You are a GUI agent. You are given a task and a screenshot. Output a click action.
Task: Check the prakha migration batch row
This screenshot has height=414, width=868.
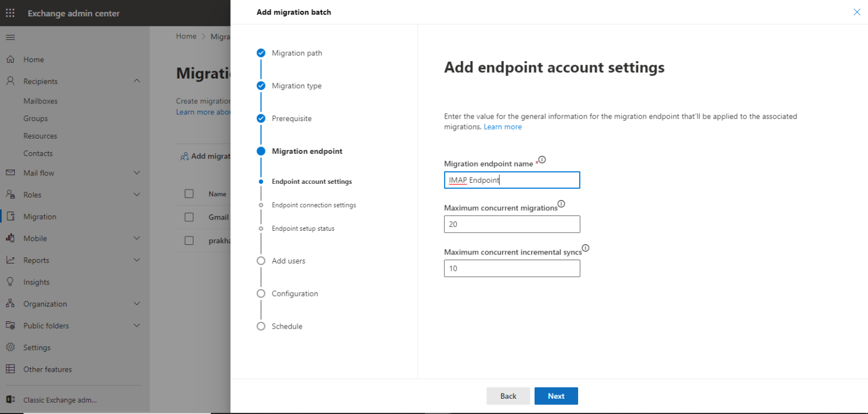click(x=189, y=240)
